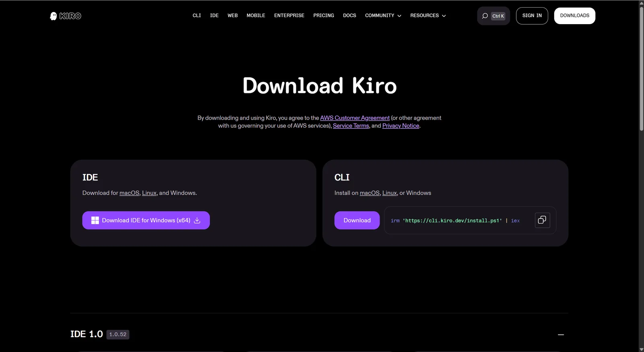Open the Service Terms link
Screen dimensions: 644x352
point(351,126)
